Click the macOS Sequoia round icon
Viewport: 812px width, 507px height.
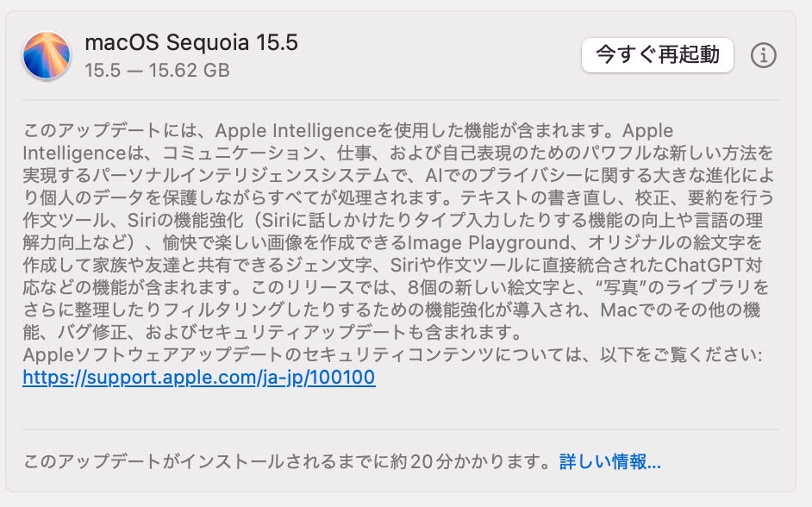pos(46,55)
